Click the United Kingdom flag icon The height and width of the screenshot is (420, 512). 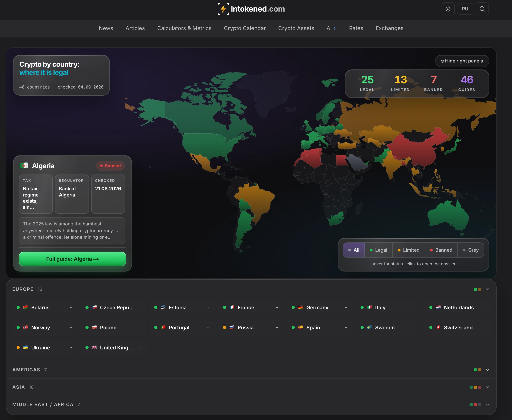pyautogui.click(x=94, y=347)
